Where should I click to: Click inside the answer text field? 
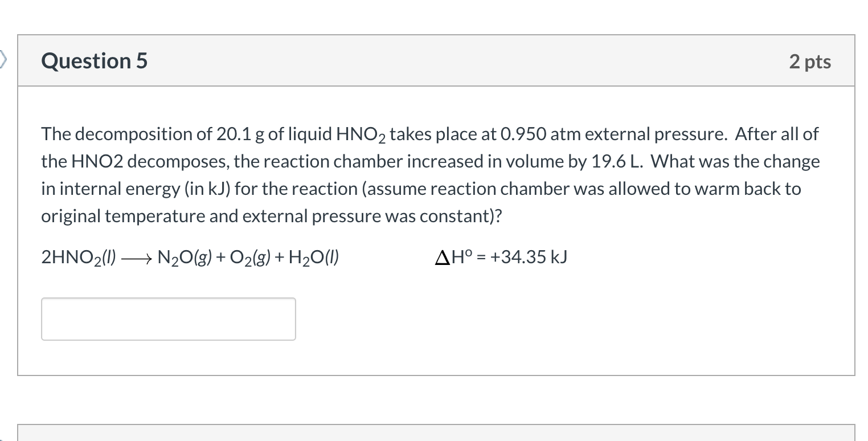[x=169, y=318]
